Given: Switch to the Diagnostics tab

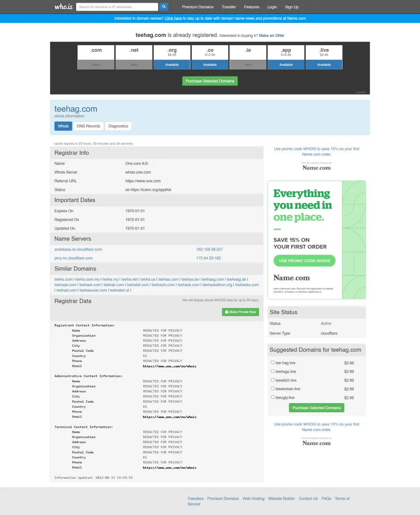Looking at the screenshot, I should 118,126.
